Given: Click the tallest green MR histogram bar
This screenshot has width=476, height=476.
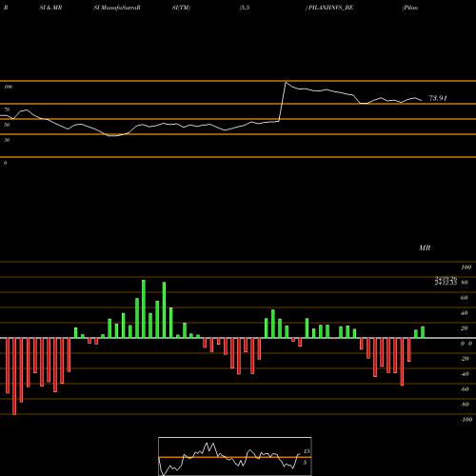Looking at the screenshot, I should [144, 308].
